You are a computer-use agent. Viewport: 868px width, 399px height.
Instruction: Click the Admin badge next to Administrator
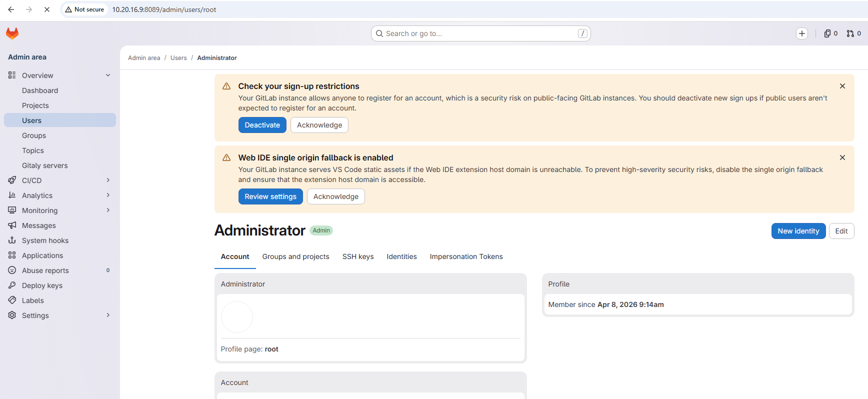pos(321,230)
